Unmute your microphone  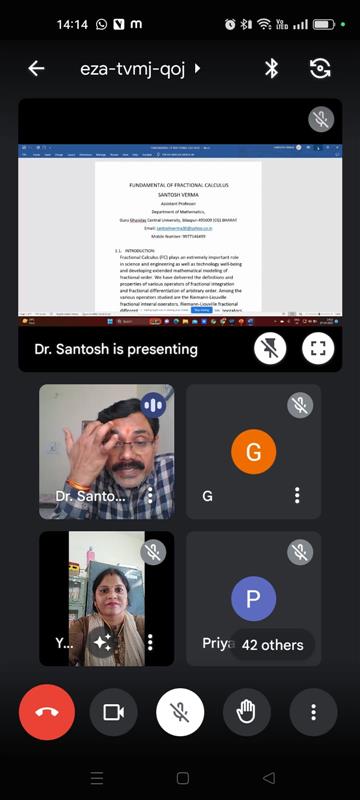point(180,712)
